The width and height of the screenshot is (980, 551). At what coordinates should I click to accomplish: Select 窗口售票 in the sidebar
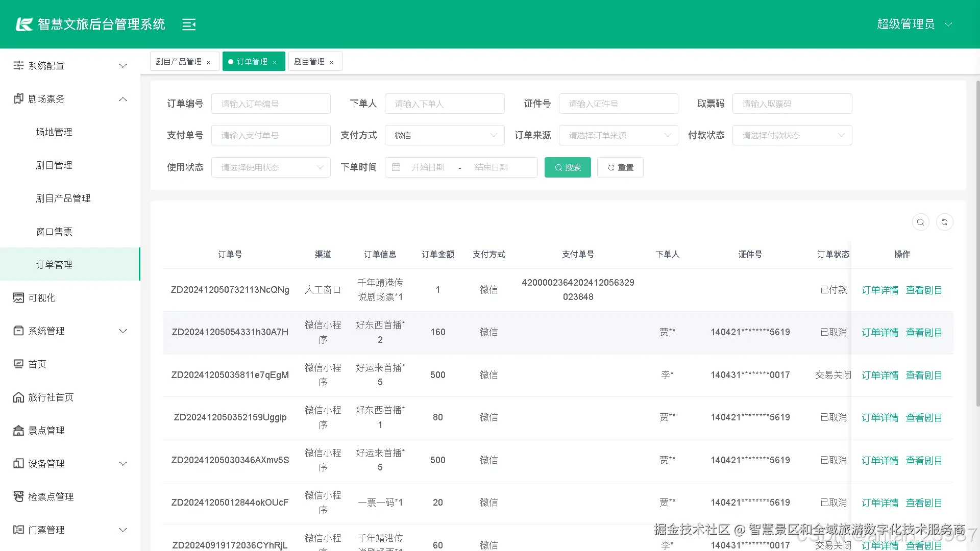point(54,232)
